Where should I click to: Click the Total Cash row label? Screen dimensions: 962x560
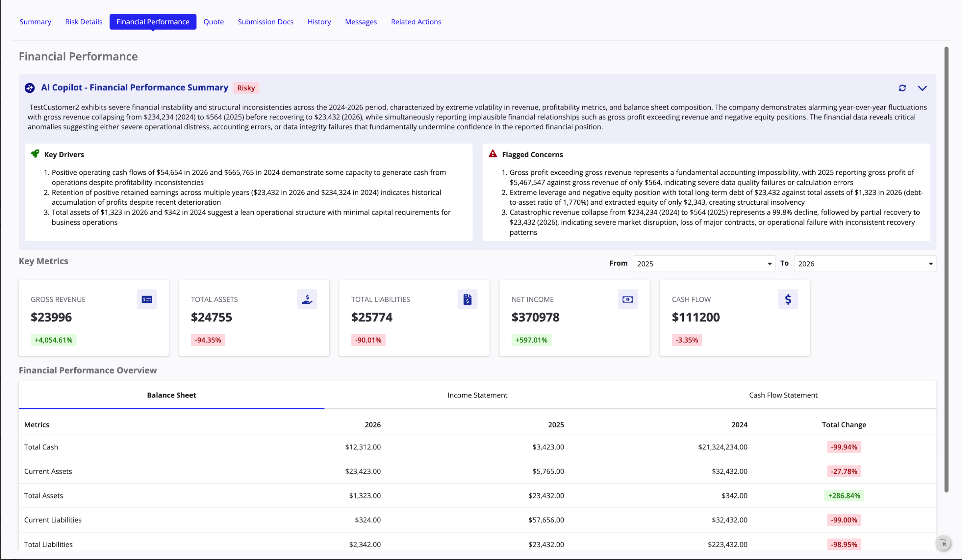(41, 447)
